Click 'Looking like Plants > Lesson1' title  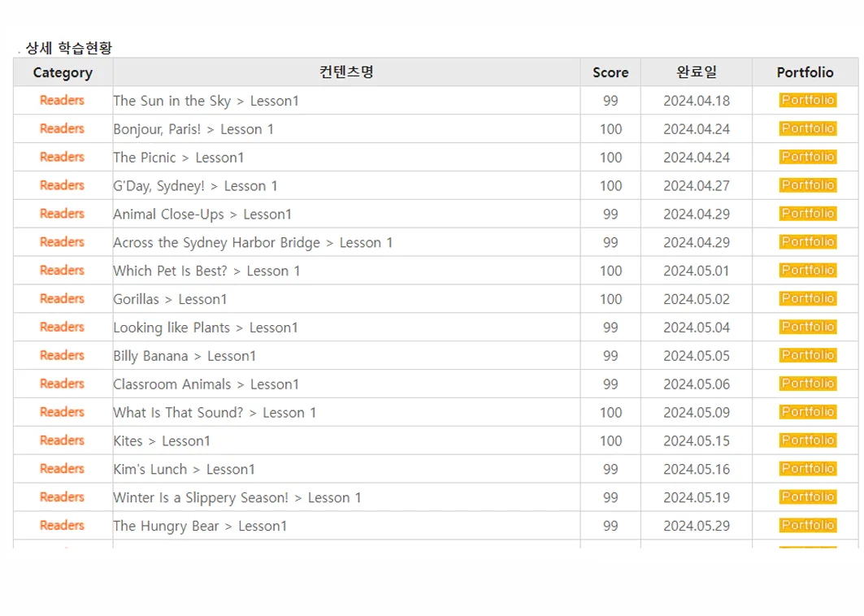206,328
